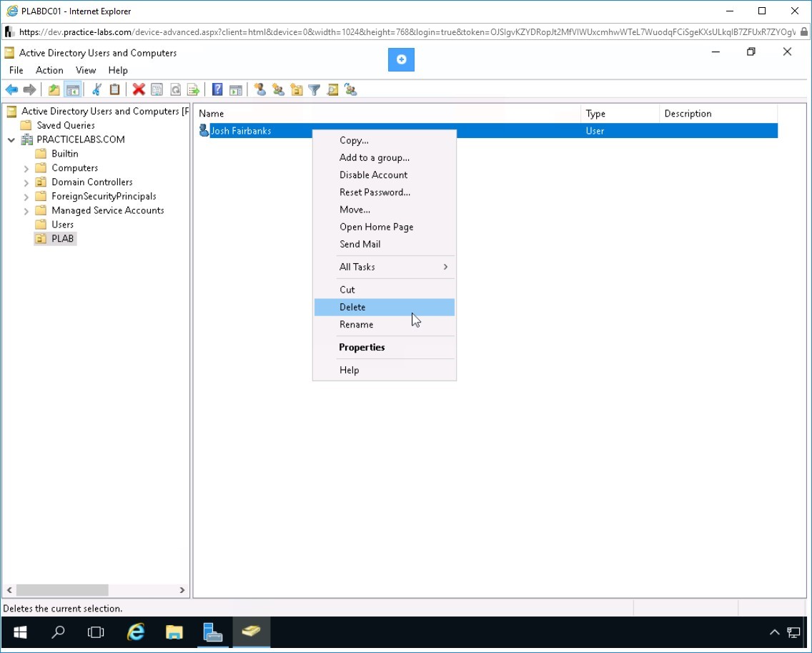The height and width of the screenshot is (653, 812).
Task: Select the Builtin container in the tree
Action: click(x=65, y=154)
